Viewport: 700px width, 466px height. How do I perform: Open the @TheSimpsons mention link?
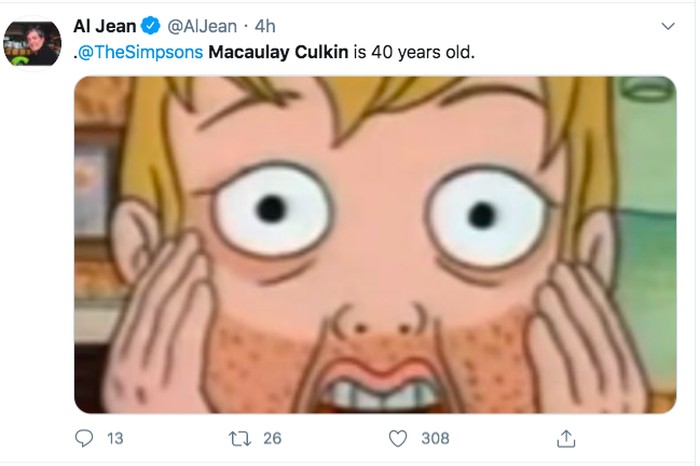[146, 50]
